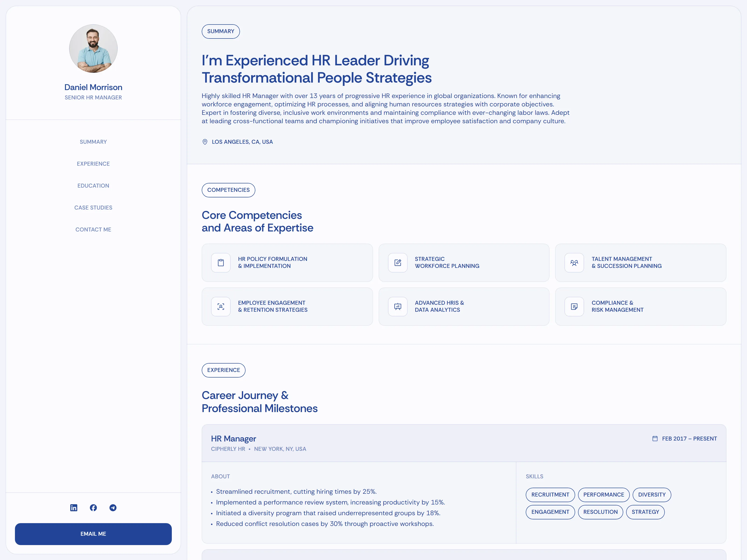Click the HR Policy Formulation & Implementation card

pyautogui.click(x=287, y=262)
